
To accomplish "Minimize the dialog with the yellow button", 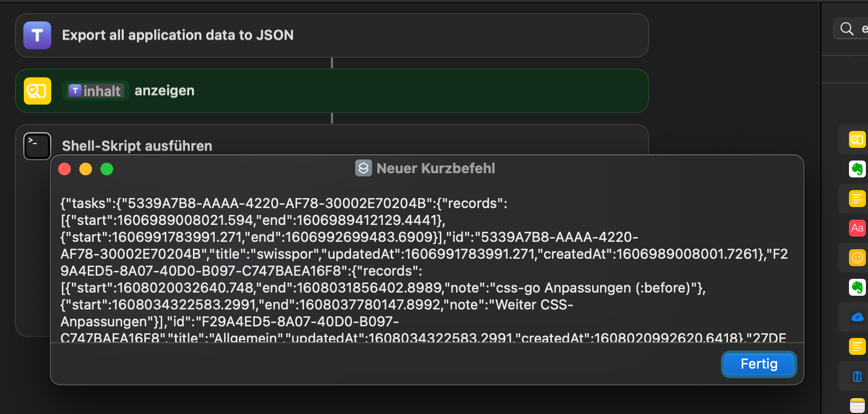I will point(86,169).
